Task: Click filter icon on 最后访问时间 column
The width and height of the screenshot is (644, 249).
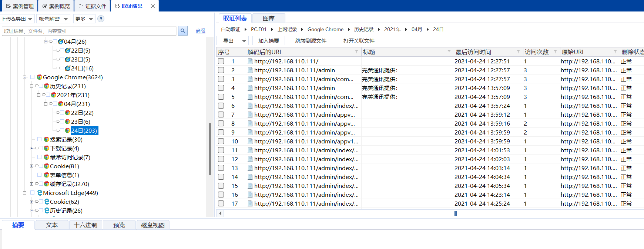Action: [x=518, y=52]
